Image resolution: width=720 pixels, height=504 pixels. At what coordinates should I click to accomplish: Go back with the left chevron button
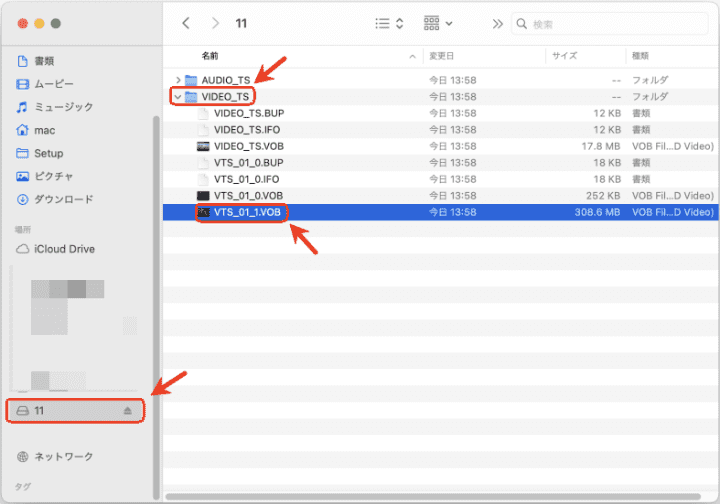[186, 23]
